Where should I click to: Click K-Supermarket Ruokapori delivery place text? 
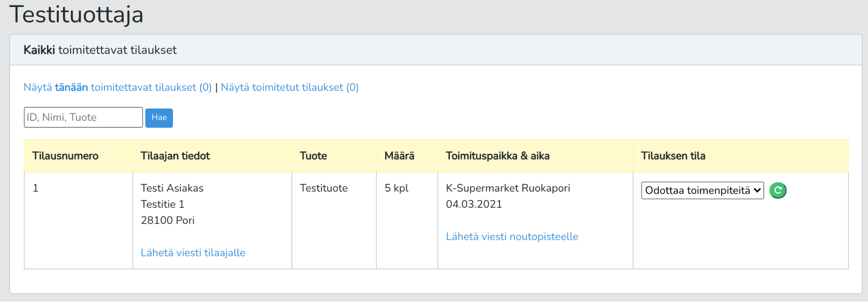pyautogui.click(x=508, y=188)
